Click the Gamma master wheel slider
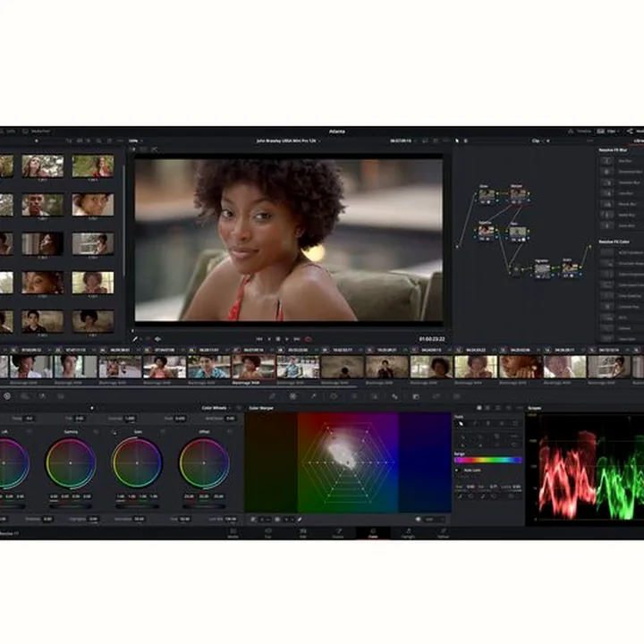The height and width of the screenshot is (644, 644). tap(71, 507)
